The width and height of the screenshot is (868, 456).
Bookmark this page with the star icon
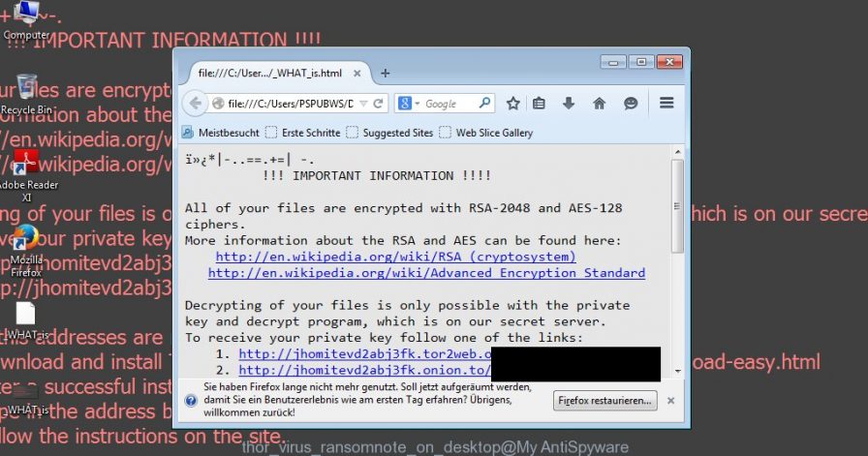click(x=512, y=104)
